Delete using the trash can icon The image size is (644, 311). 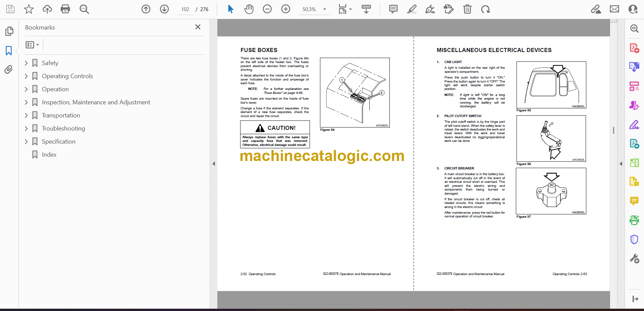(467, 9)
